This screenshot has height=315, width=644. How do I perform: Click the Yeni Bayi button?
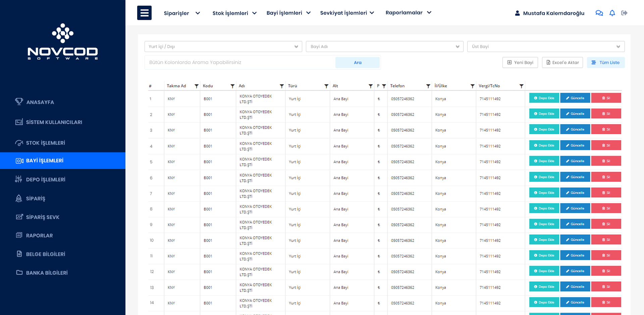click(x=520, y=62)
